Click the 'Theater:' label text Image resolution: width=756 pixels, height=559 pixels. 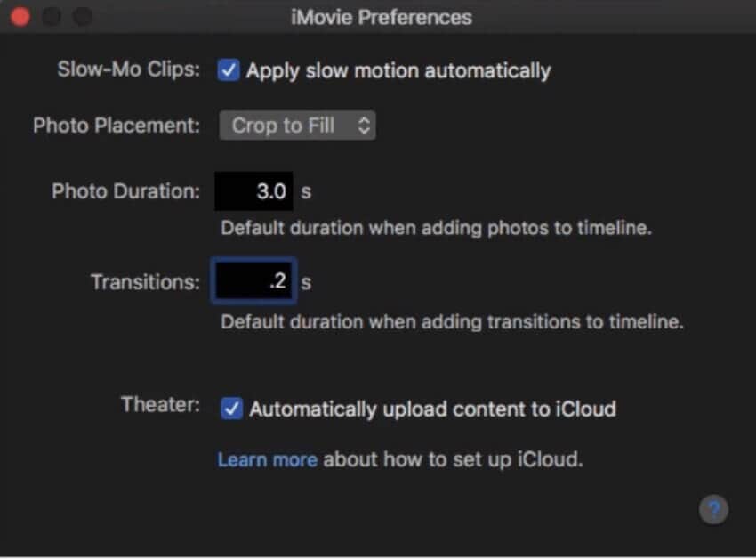(160, 405)
